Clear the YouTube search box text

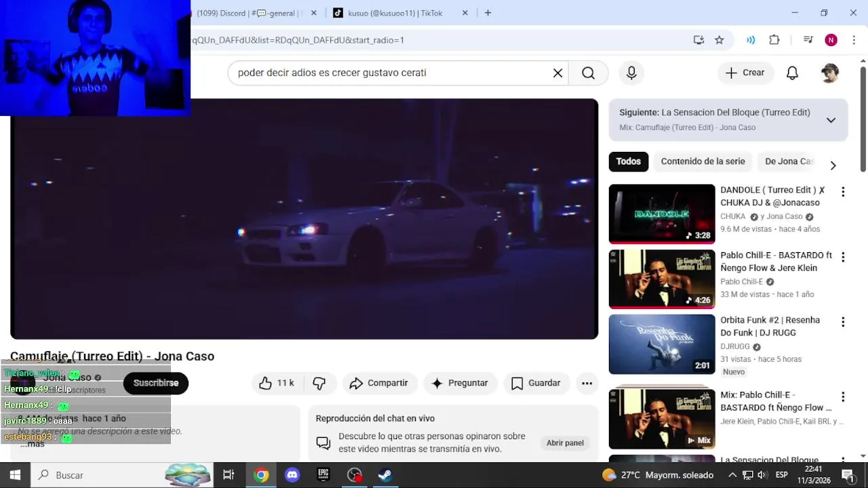(x=557, y=73)
